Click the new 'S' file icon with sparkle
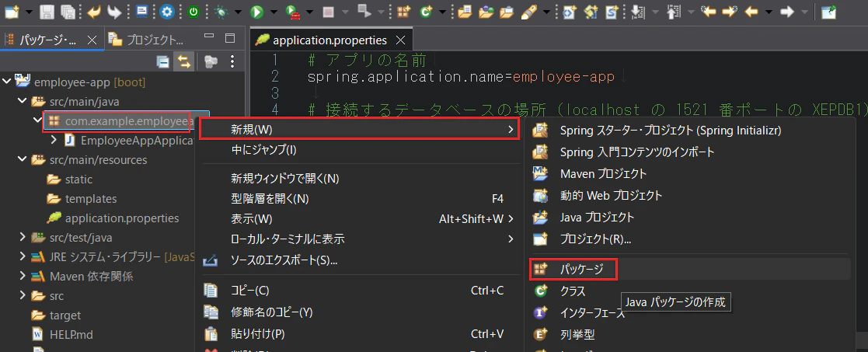868x352 pixels. pyautogui.click(x=611, y=12)
